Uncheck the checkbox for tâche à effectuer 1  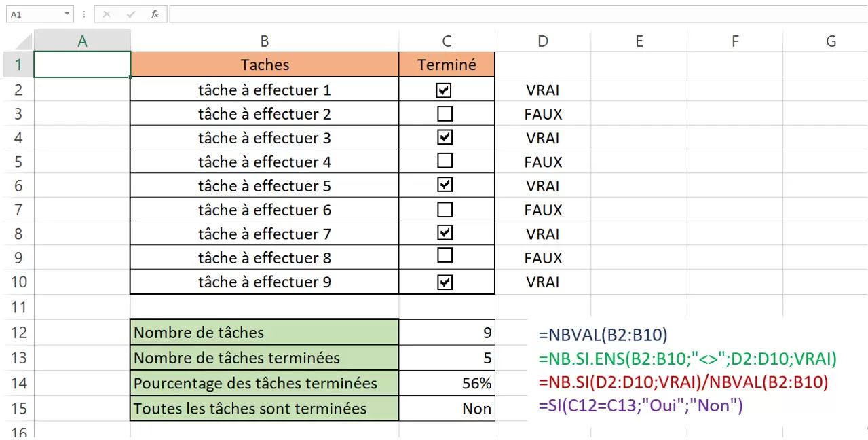(445, 90)
